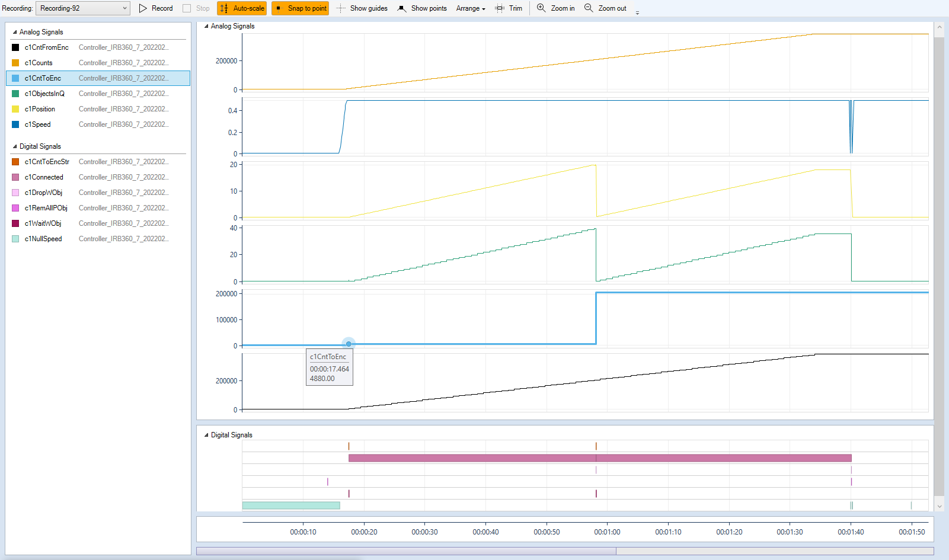Image resolution: width=949 pixels, height=560 pixels.
Task: Select the c1ObjectsInQ signal row
Action: (98, 94)
